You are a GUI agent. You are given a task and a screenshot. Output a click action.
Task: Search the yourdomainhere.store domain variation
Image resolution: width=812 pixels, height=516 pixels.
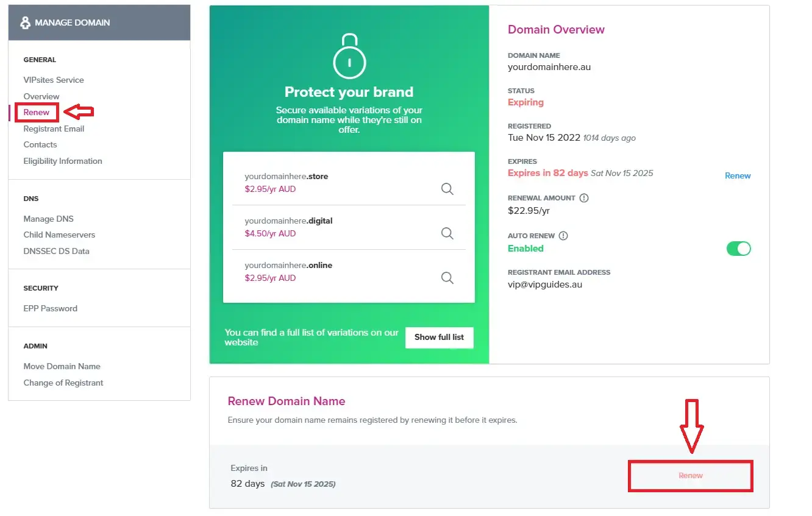tap(447, 189)
